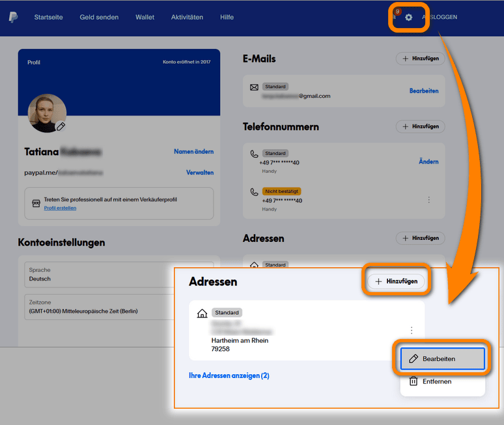Image resolution: width=504 pixels, height=425 pixels.
Task: Click phone icon of the Standard number
Action: (x=254, y=154)
